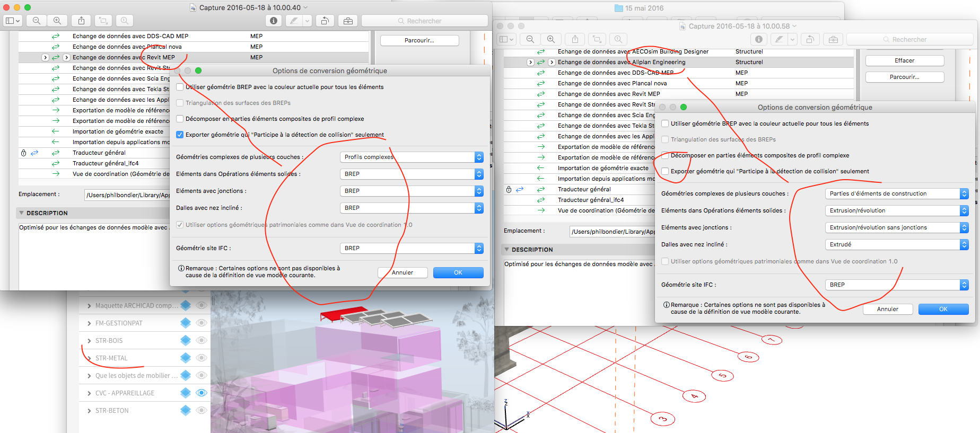Click zoom out in Capture 10.00.40 window

36,21
